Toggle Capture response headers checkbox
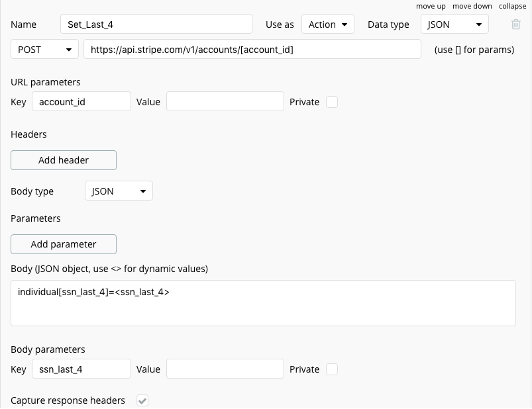This screenshot has width=532, height=409. click(x=142, y=400)
